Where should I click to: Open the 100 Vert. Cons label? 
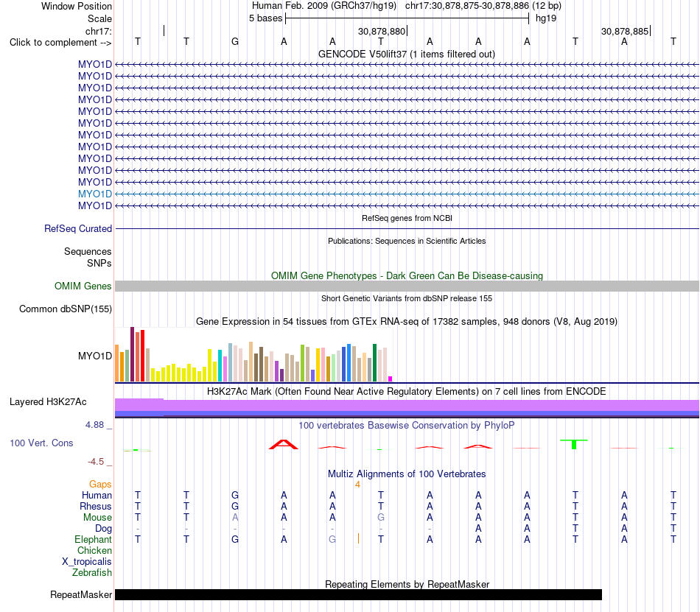point(41,443)
